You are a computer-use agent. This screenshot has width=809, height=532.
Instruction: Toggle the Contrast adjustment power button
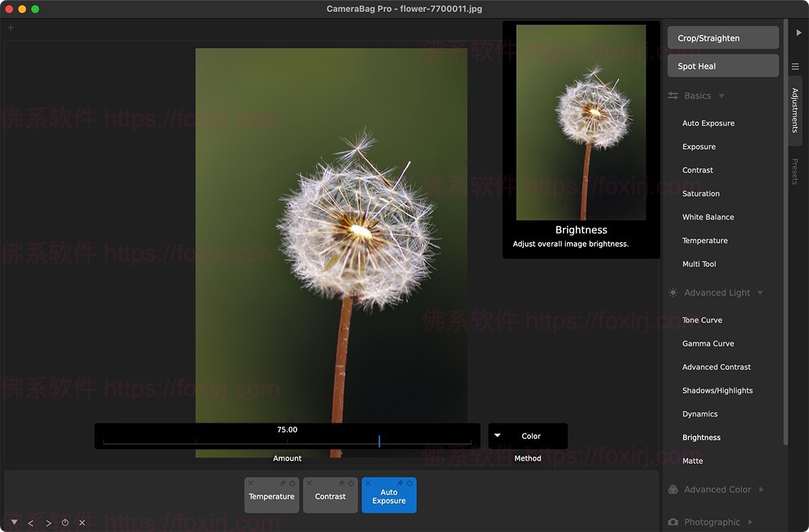pos(351,483)
